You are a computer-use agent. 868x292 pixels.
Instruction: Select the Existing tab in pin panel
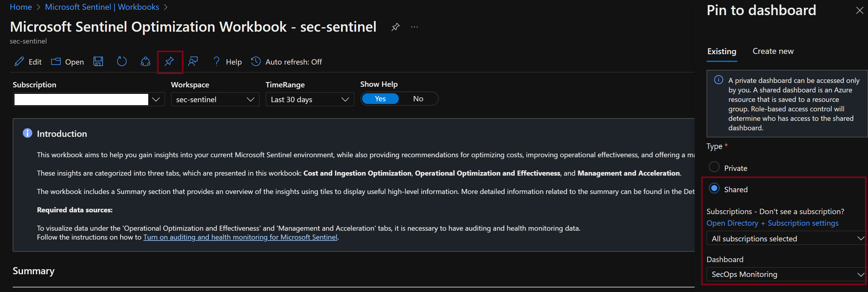722,51
